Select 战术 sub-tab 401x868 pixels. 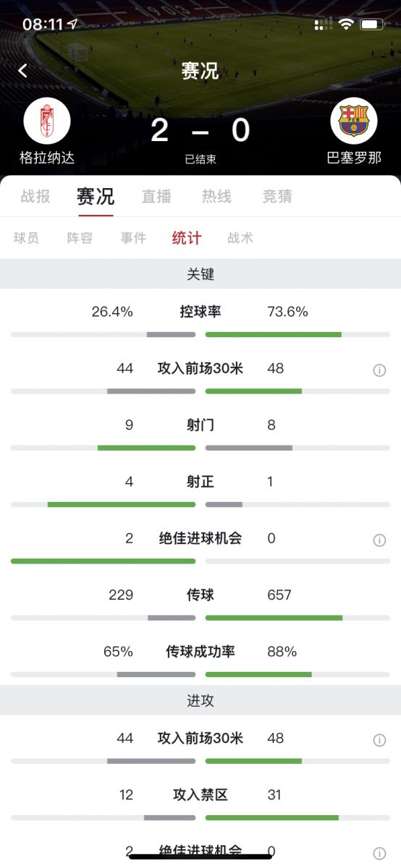[240, 238]
